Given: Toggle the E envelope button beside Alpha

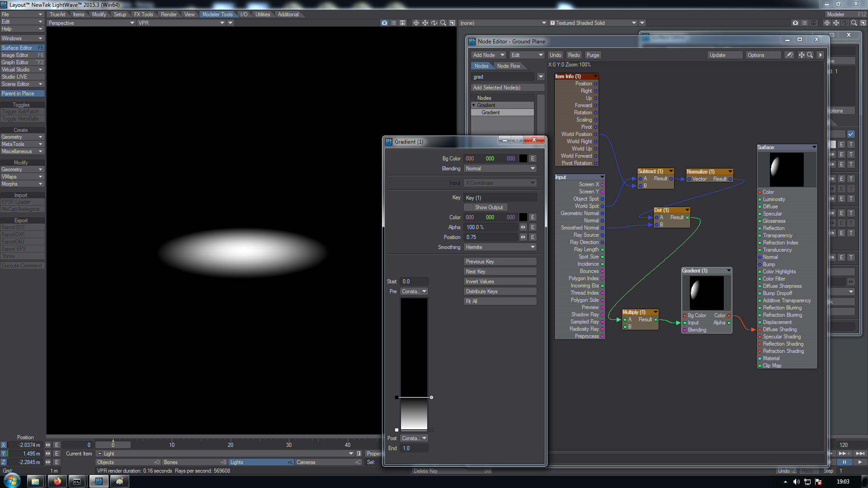Looking at the screenshot, I should (x=533, y=227).
